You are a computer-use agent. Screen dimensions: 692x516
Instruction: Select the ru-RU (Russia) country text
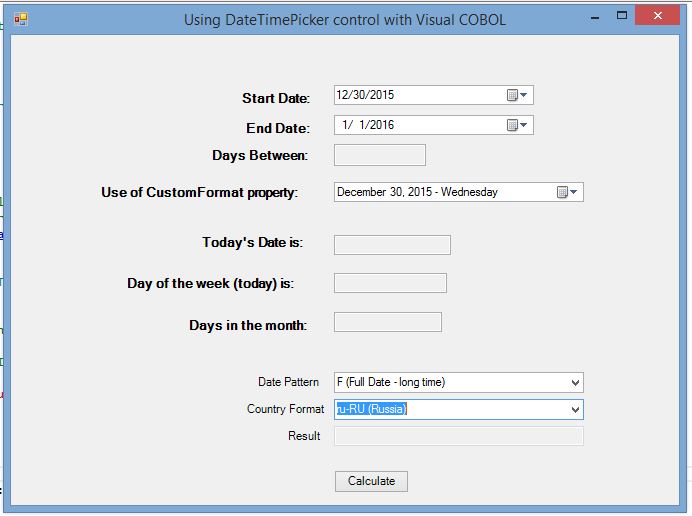coord(372,409)
